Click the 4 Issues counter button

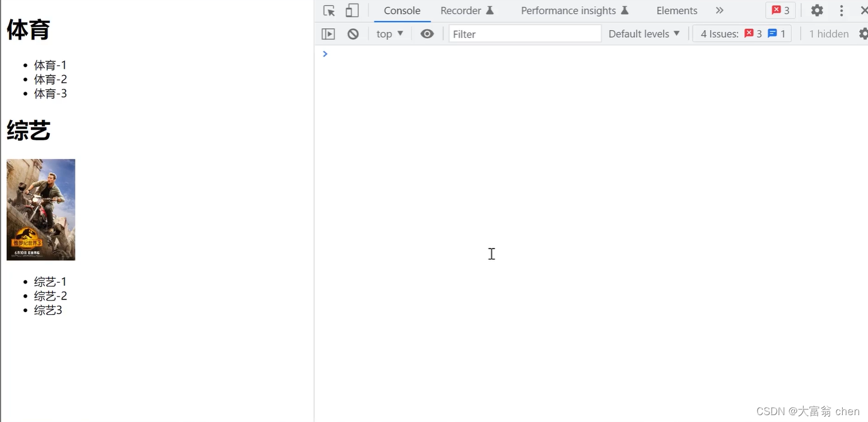(742, 34)
